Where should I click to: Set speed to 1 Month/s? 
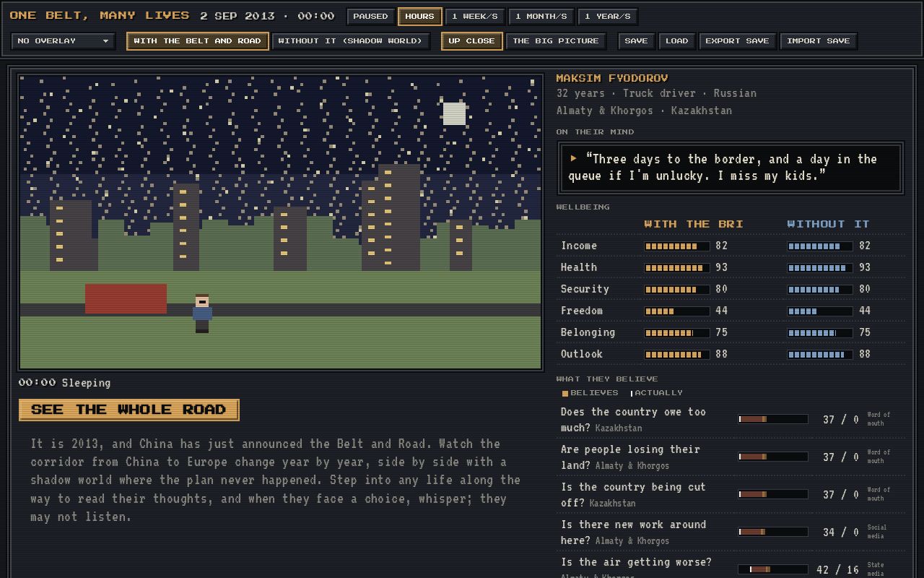click(541, 17)
